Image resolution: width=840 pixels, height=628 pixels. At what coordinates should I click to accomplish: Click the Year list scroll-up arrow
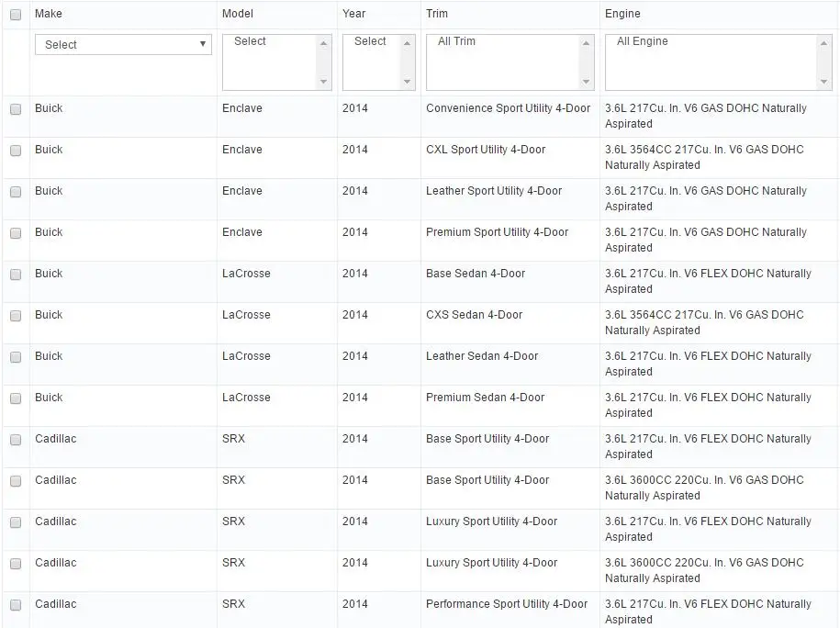(407, 43)
